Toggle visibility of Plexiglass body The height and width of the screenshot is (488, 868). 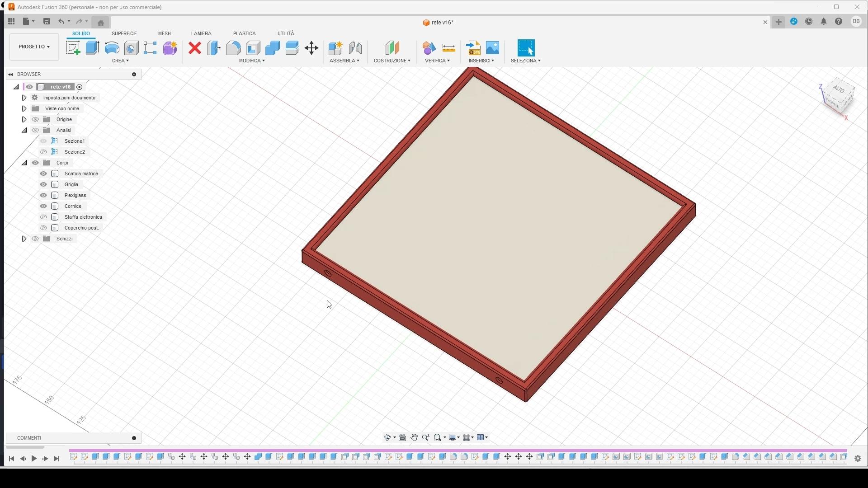click(43, 195)
